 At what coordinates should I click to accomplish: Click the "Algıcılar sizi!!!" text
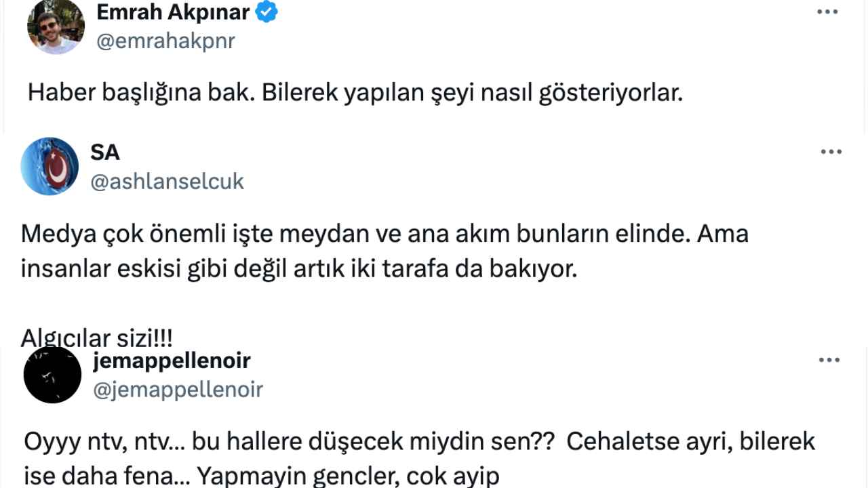[96, 338]
